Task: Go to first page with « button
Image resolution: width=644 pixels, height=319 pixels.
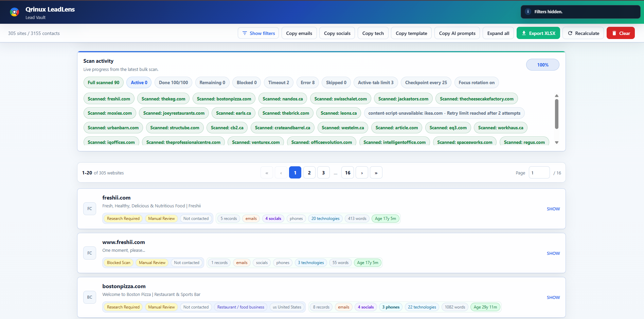Action: [x=267, y=173]
